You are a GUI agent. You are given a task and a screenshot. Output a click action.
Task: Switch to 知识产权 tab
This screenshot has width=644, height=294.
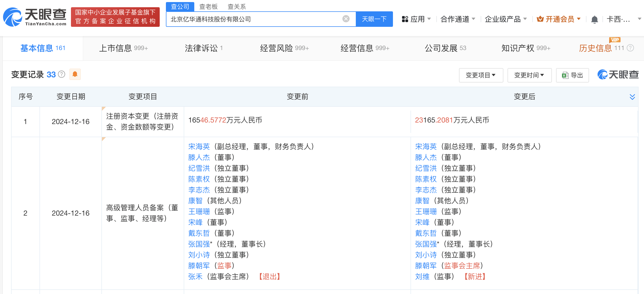pos(526,48)
